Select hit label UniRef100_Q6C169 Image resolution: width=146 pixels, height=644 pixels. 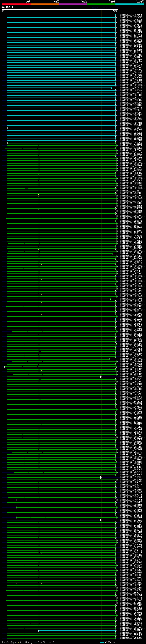131,449
